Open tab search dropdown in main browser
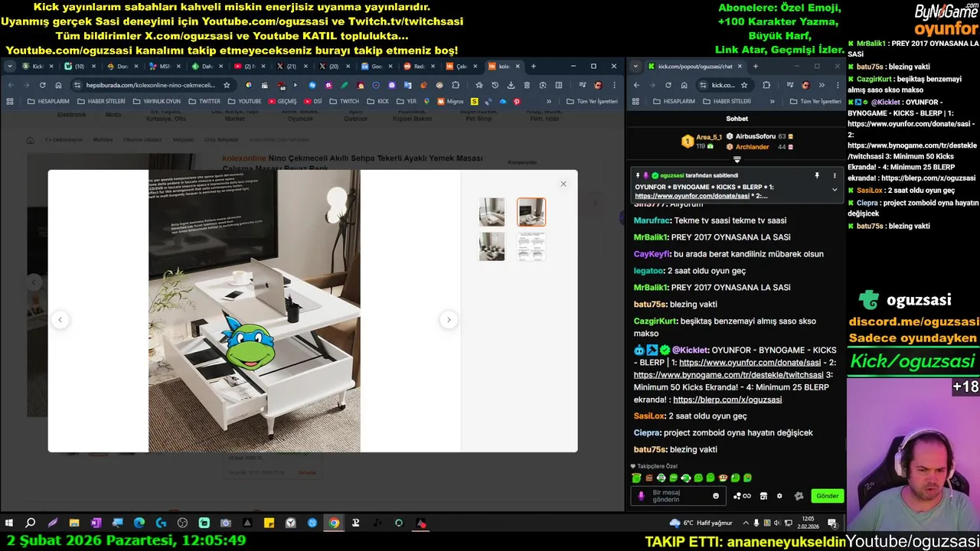 (10, 67)
